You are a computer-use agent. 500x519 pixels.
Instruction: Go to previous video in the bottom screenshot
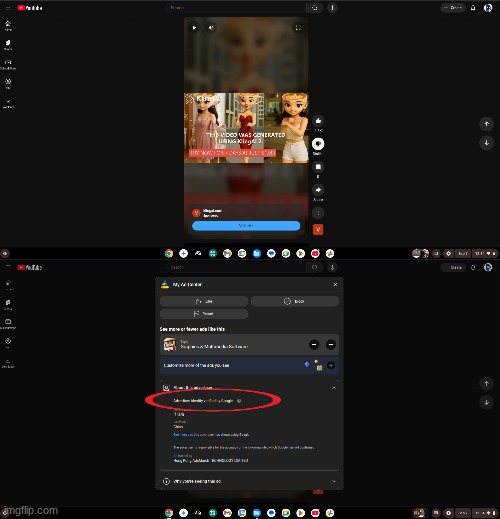click(x=486, y=383)
